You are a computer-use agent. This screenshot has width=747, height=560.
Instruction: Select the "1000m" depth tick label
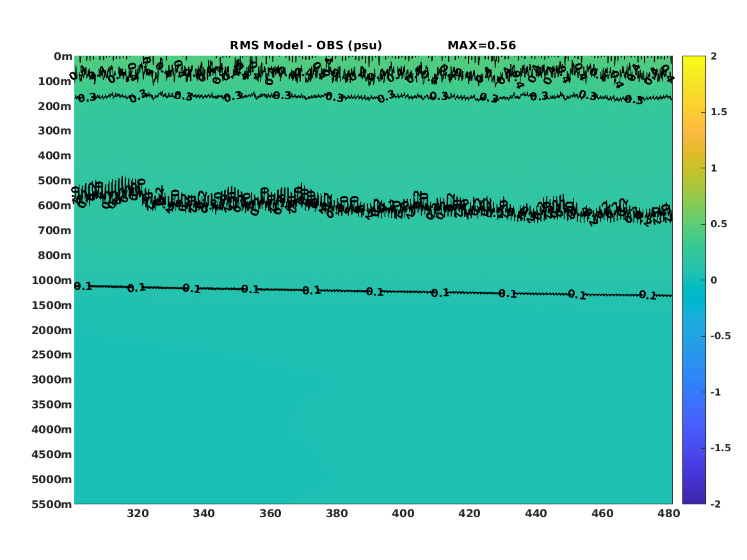tap(52, 280)
